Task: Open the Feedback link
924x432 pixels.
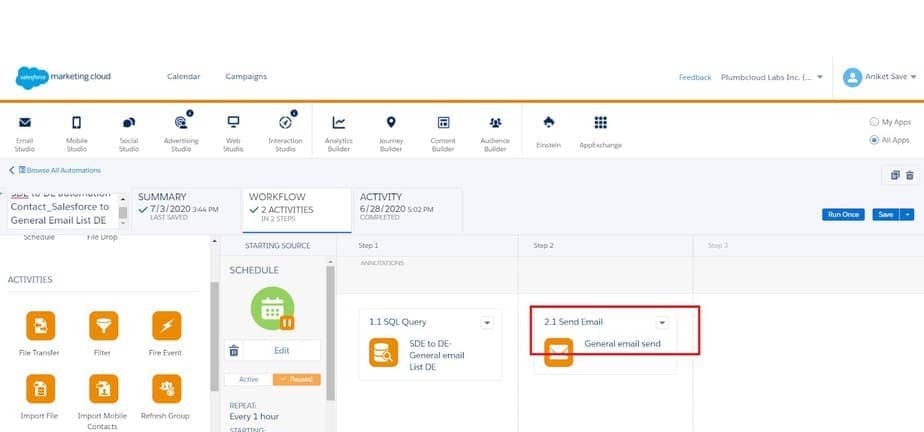Action: 695,77
